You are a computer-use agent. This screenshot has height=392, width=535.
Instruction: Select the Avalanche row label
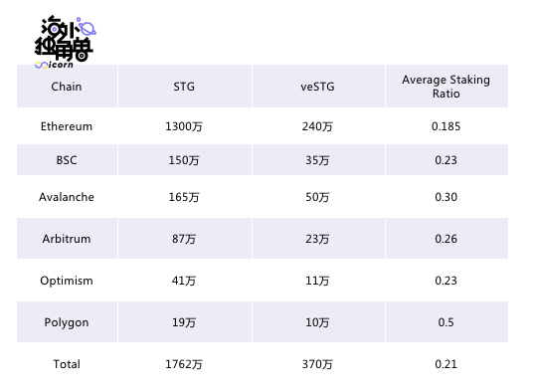point(67,197)
